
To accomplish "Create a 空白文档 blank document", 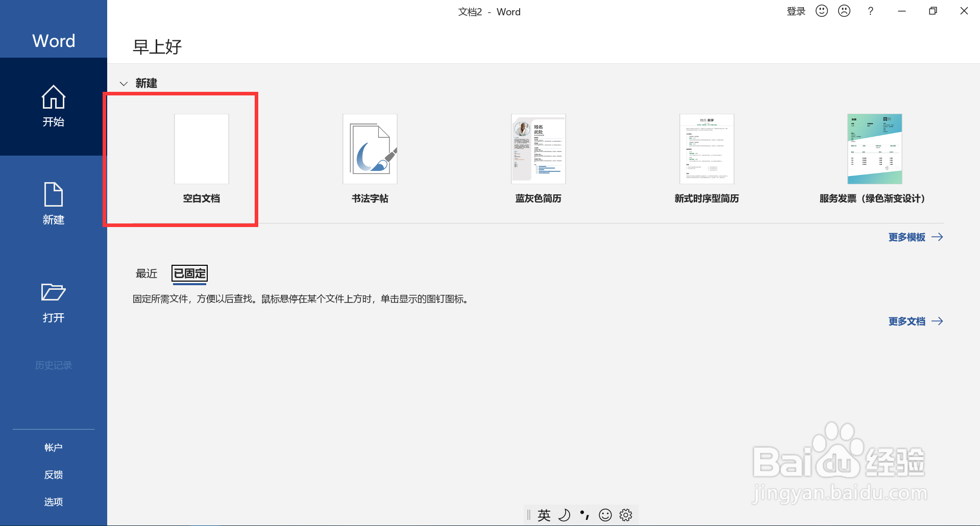I will coord(202,158).
